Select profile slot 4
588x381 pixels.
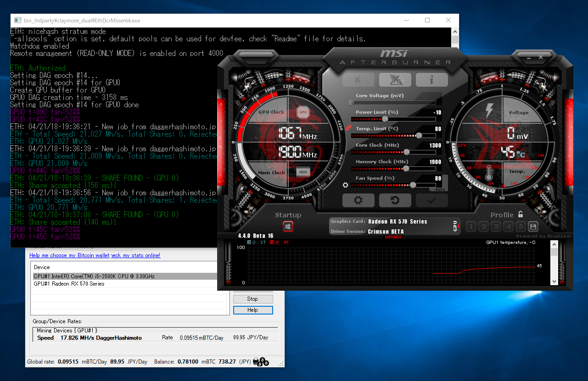click(x=508, y=226)
